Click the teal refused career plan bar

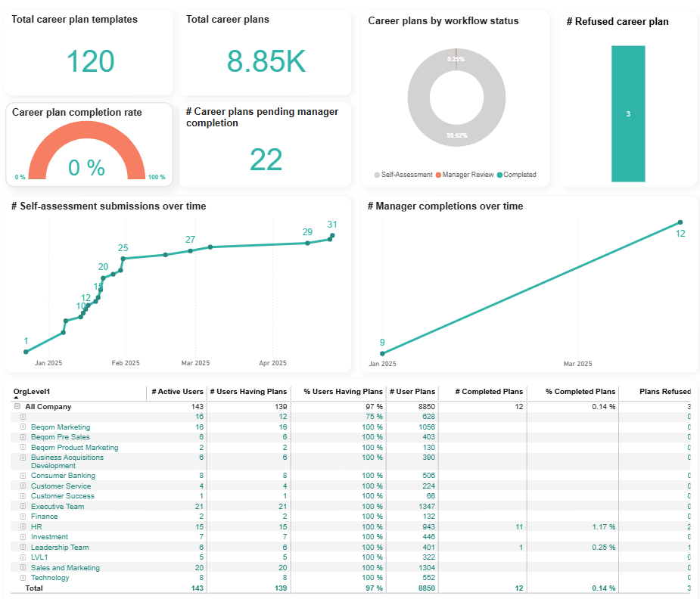[x=628, y=113]
